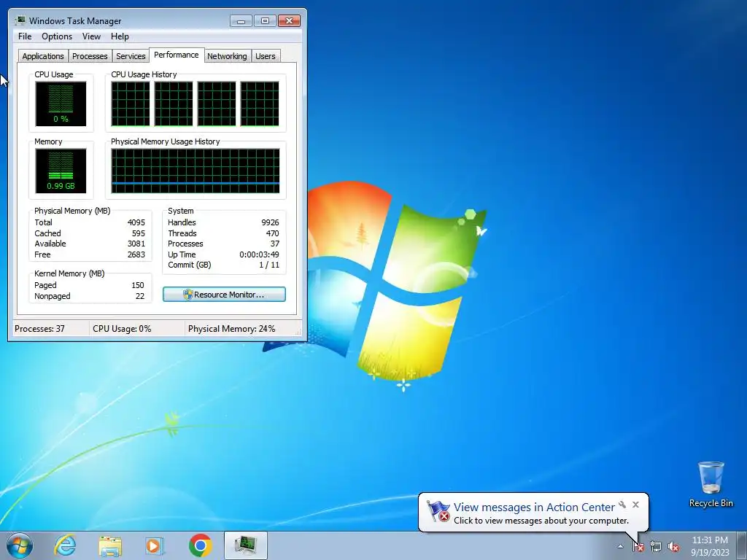This screenshot has height=560, width=747.
Task: Click the Action Center flag tray icon
Action: tap(638, 547)
